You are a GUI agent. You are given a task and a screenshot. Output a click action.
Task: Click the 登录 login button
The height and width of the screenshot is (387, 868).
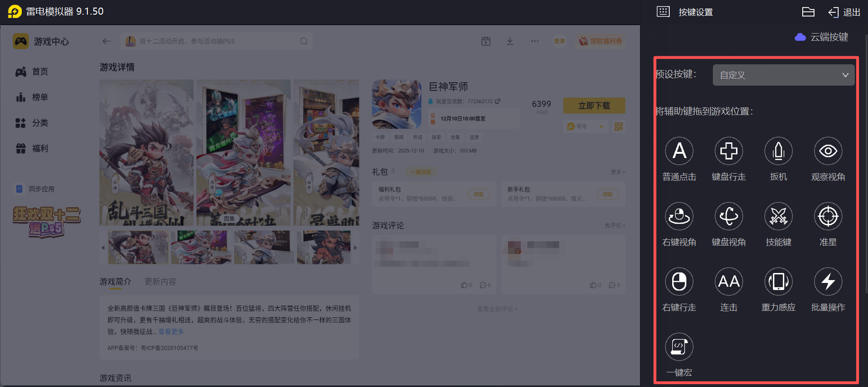[560, 41]
